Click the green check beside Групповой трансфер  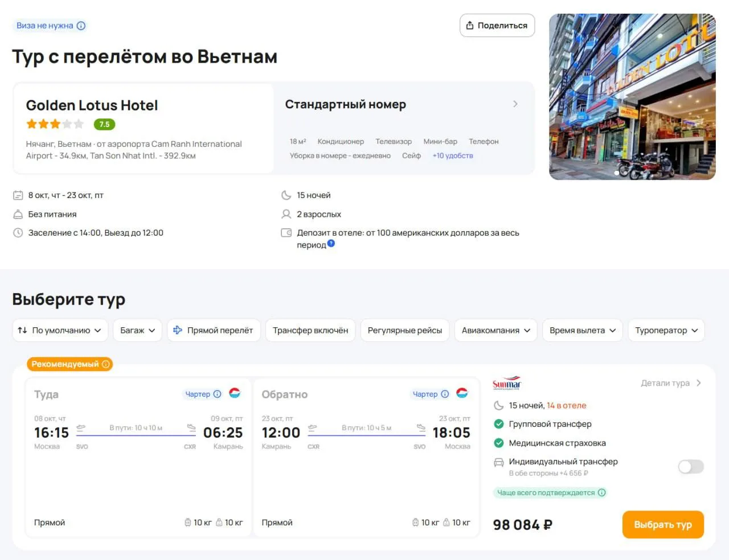pos(499,424)
